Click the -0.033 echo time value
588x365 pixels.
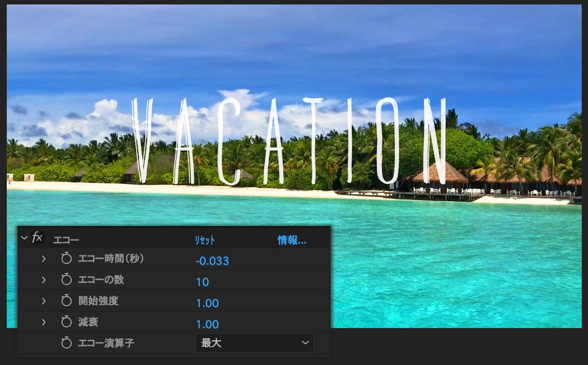click(x=212, y=261)
